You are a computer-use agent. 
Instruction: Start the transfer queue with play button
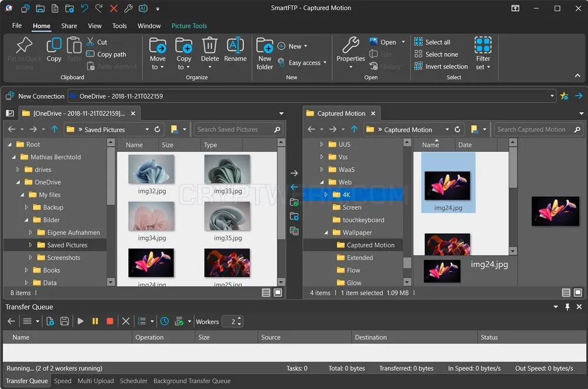pyautogui.click(x=80, y=321)
